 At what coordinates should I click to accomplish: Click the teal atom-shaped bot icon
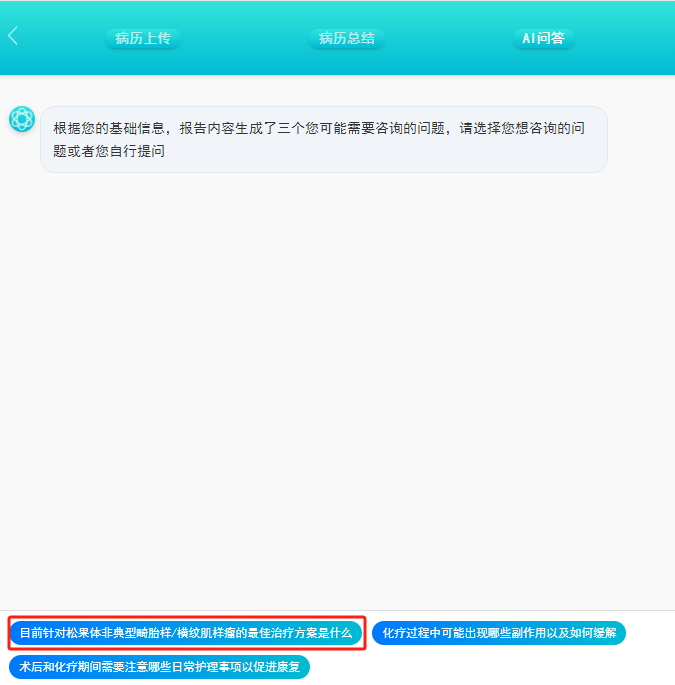point(21,119)
